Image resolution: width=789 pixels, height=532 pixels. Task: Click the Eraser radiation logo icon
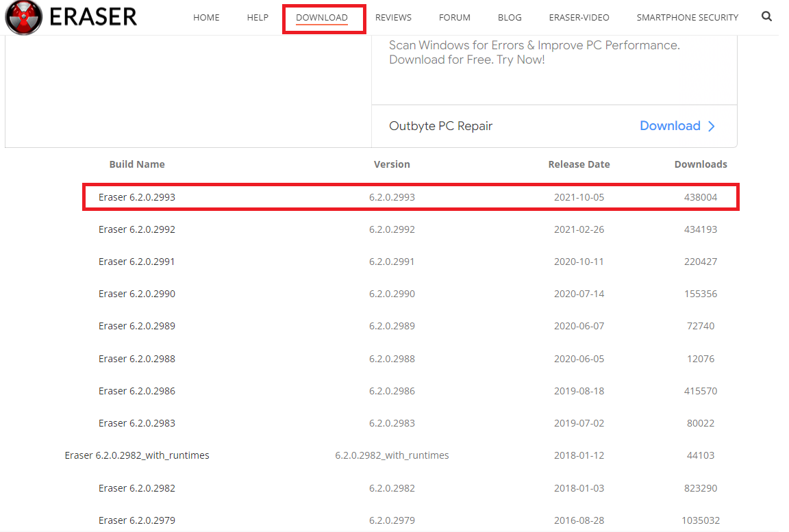23,17
